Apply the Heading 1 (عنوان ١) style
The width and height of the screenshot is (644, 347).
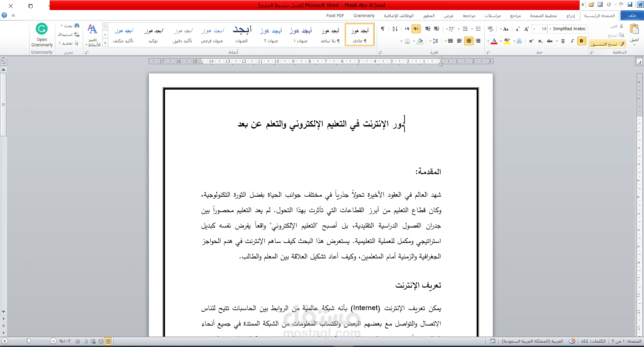pyautogui.click(x=301, y=35)
